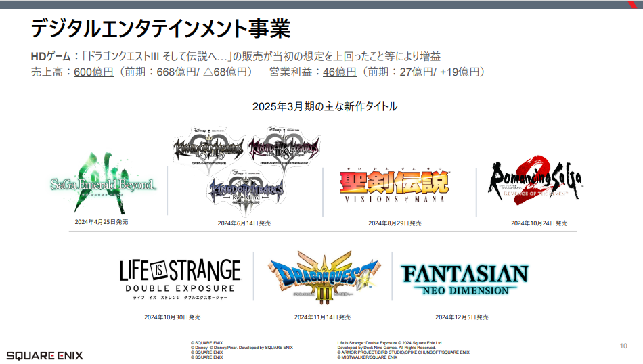Click the release date 2024年10月24日発売
Viewport: 643px width, 364px height.
click(x=539, y=223)
